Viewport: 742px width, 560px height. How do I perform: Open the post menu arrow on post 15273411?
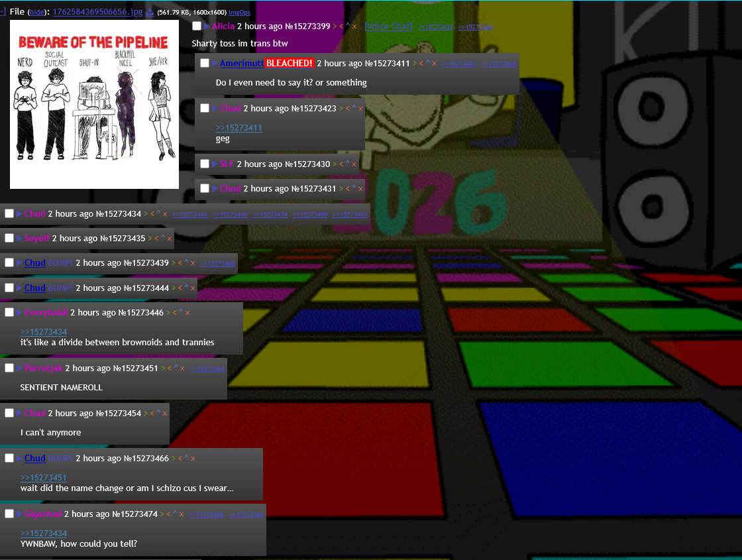[215, 63]
